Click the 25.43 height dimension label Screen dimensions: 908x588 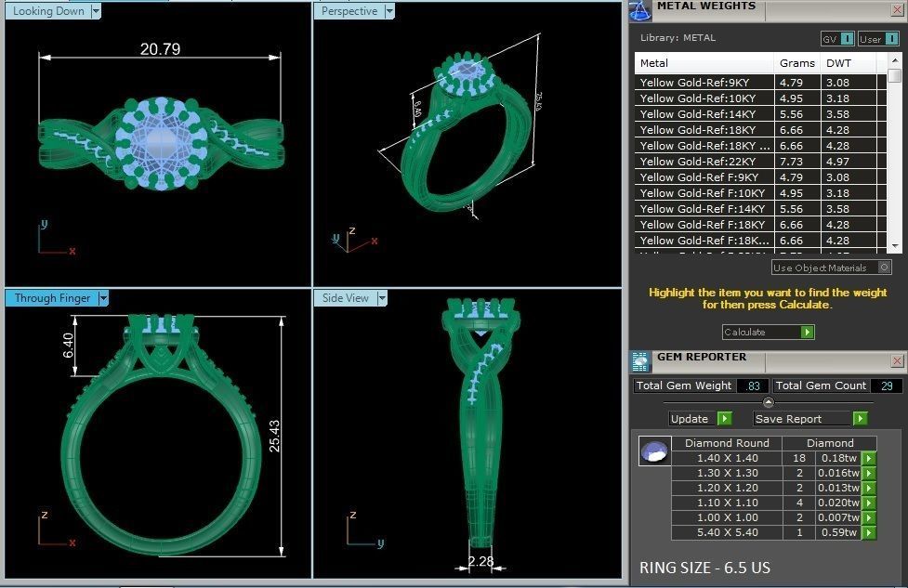point(274,436)
